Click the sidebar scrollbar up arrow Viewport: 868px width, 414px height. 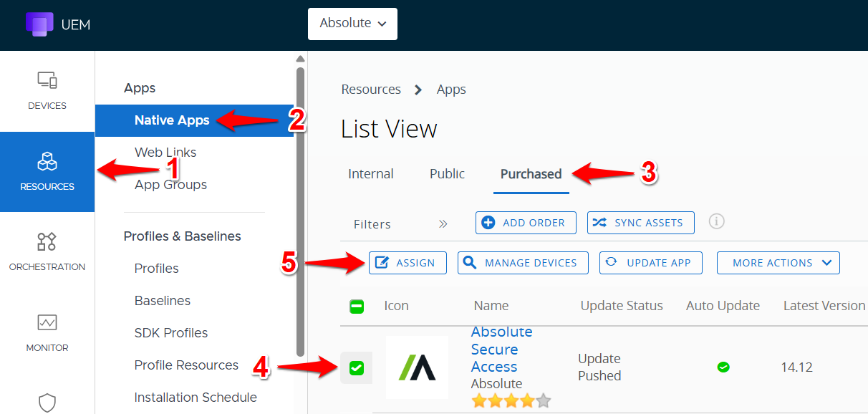tap(301, 59)
